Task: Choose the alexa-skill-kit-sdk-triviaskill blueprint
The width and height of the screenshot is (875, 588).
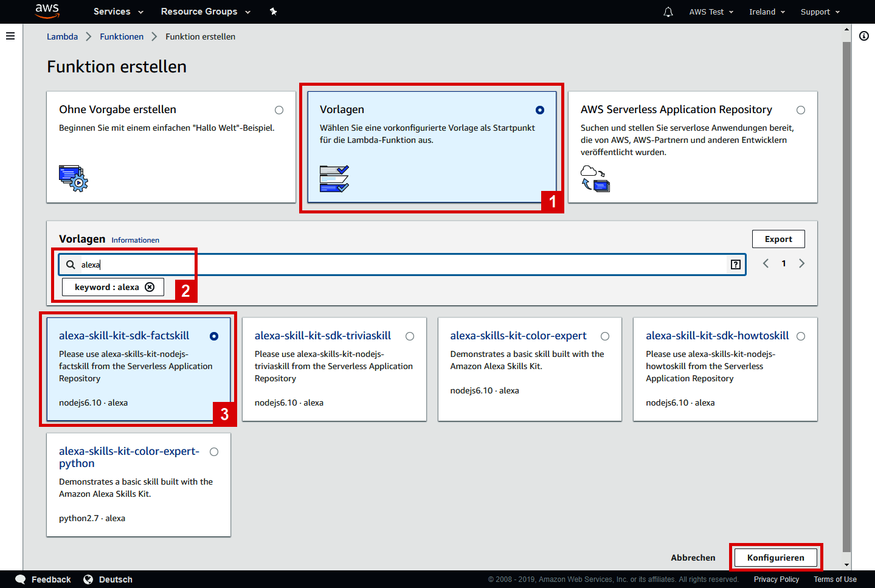Action: click(410, 336)
